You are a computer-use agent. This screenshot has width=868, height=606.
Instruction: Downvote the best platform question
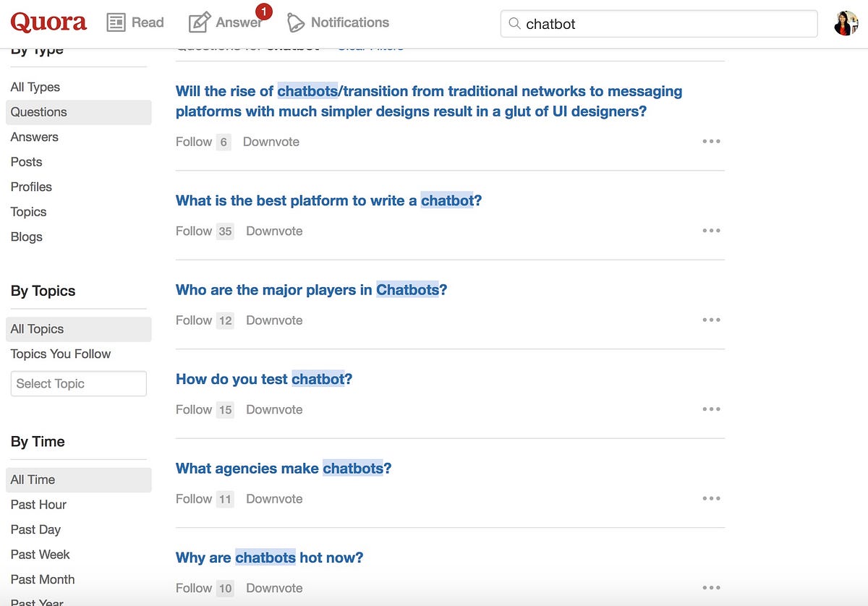[274, 231]
